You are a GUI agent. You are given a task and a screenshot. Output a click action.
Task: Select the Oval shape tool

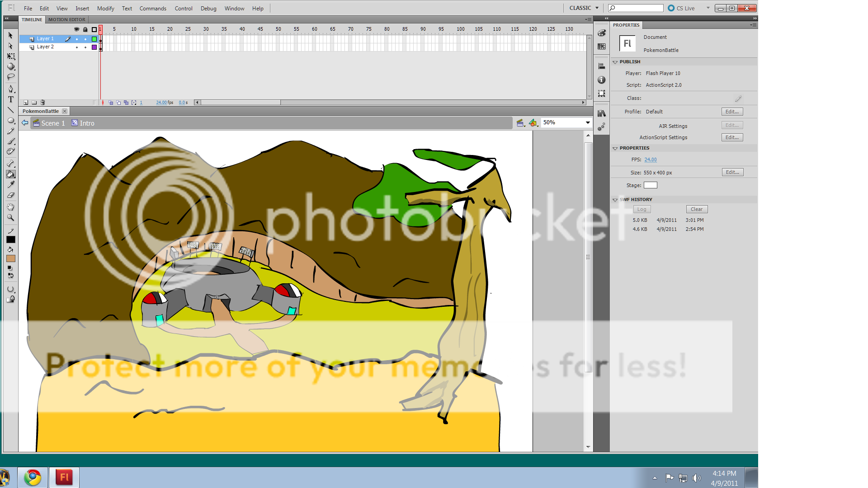pos(10,121)
